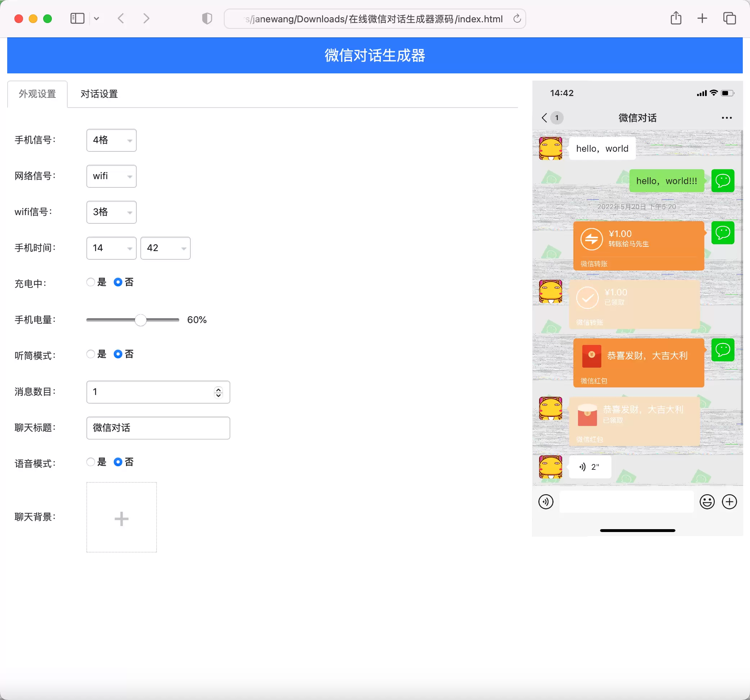Click the checkmark icon in 已领取 transfer card
750x700 pixels.
pyautogui.click(x=587, y=298)
